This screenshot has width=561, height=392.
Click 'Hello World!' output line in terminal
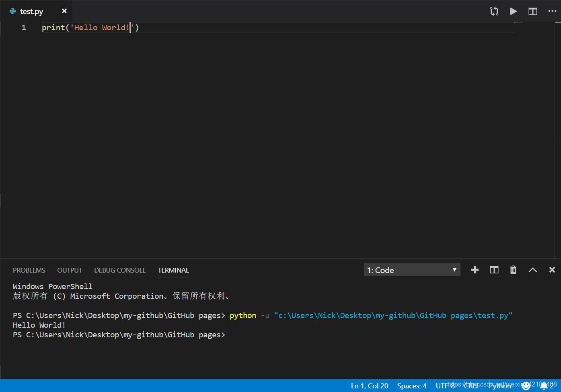(39, 325)
